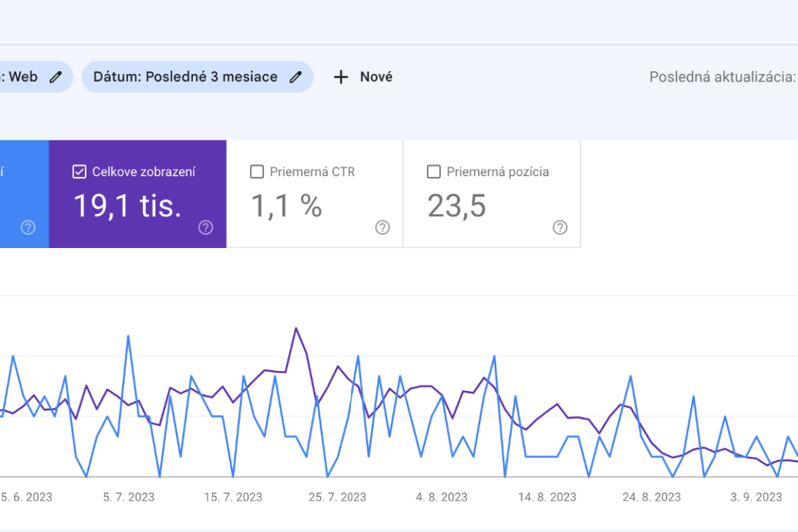Image resolution: width=798 pixels, height=532 pixels.
Task: Click the 'Posledná aktualizácia' text
Action: point(724,77)
